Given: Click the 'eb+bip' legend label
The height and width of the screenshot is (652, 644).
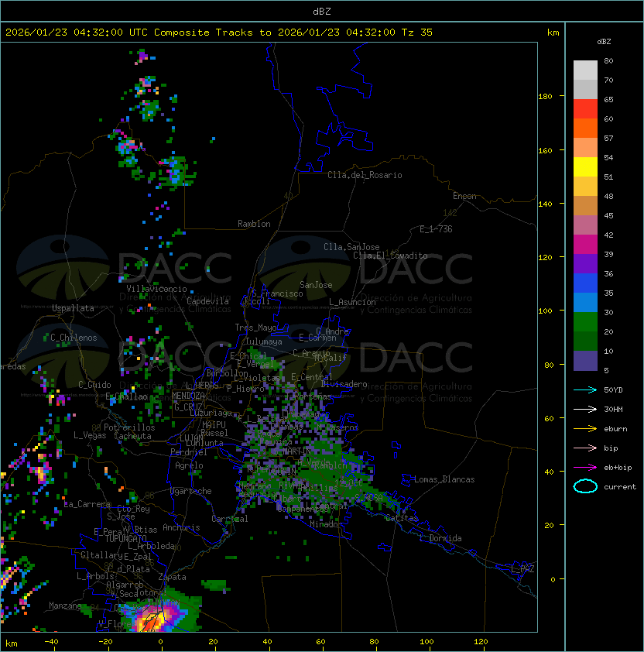Looking at the screenshot, I should pyautogui.click(x=618, y=468).
